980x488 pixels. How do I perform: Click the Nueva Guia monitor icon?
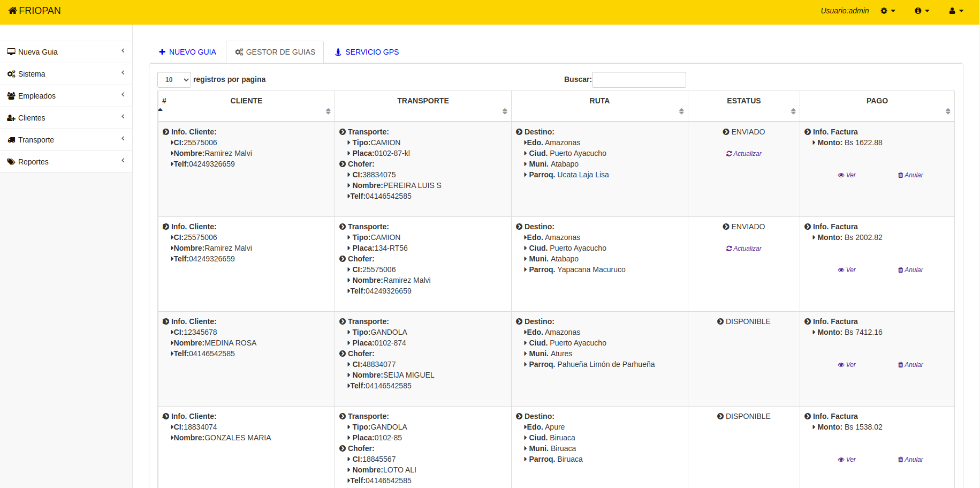pos(11,52)
